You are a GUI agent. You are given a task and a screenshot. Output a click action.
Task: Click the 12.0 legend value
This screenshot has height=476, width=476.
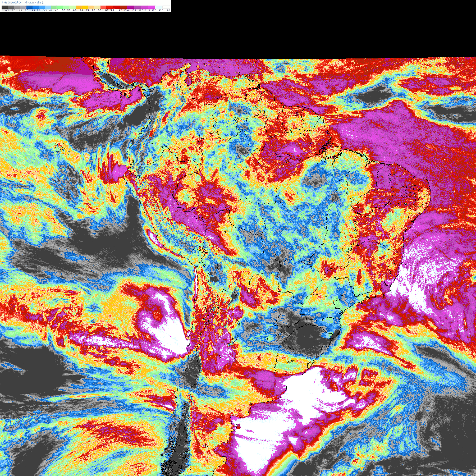point(154,10)
